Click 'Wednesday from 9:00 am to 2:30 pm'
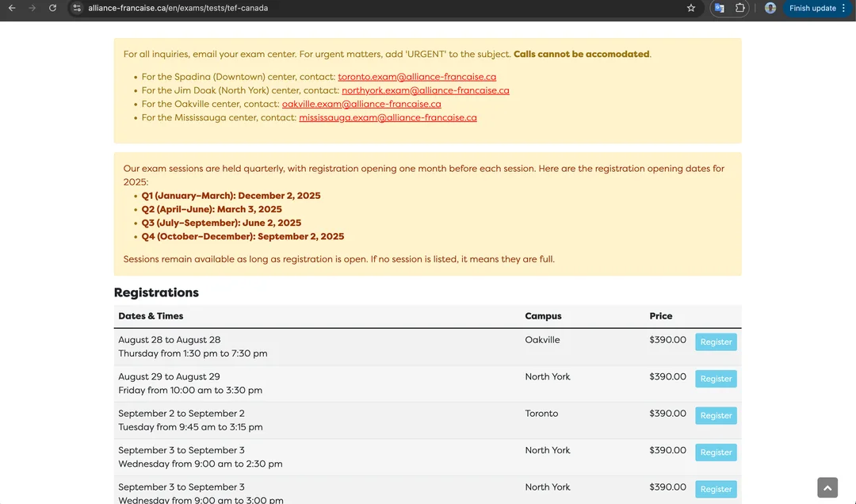 (x=201, y=464)
